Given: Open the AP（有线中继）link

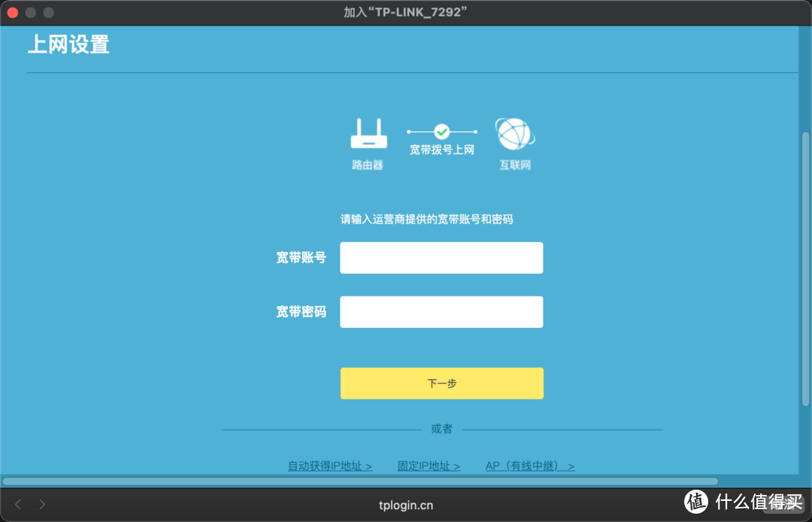Looking at the screenshot, I should click(529, 466).
